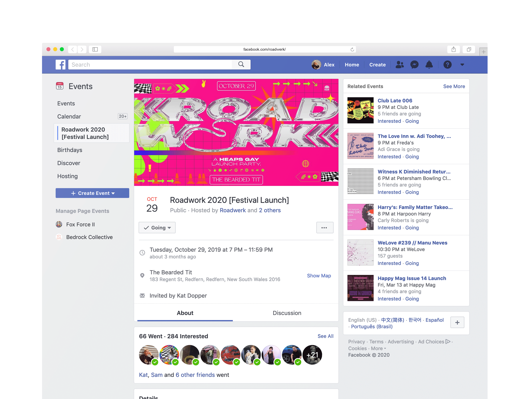Open the Create Event dropdown
Image resolution: width=532 pixels, height=399 pixels.
92,193
